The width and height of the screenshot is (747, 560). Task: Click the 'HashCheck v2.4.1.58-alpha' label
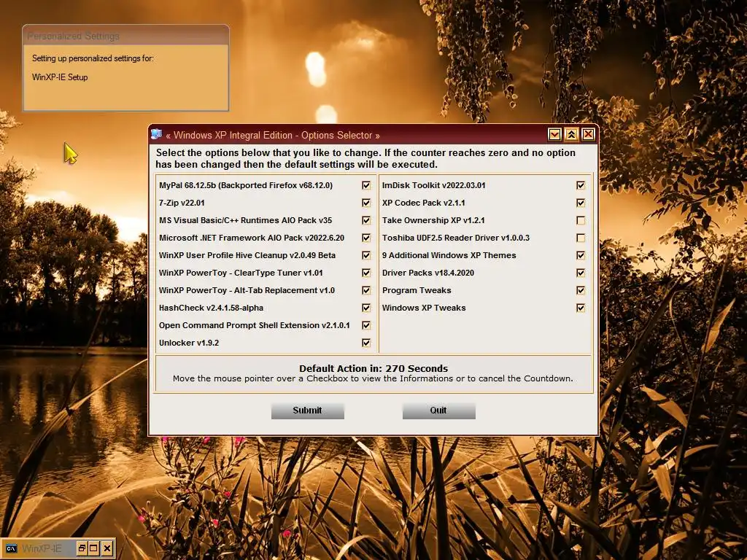(211, 308)
